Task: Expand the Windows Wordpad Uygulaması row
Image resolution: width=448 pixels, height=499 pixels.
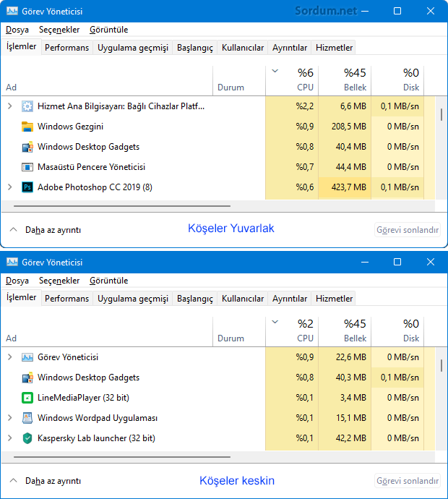Action: (10, 417)
